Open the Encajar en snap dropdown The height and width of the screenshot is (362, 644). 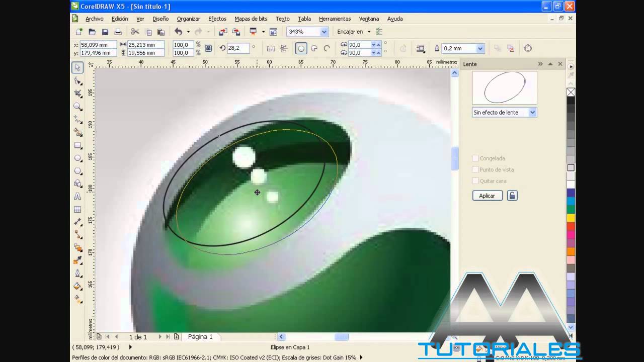coord(369,32)
